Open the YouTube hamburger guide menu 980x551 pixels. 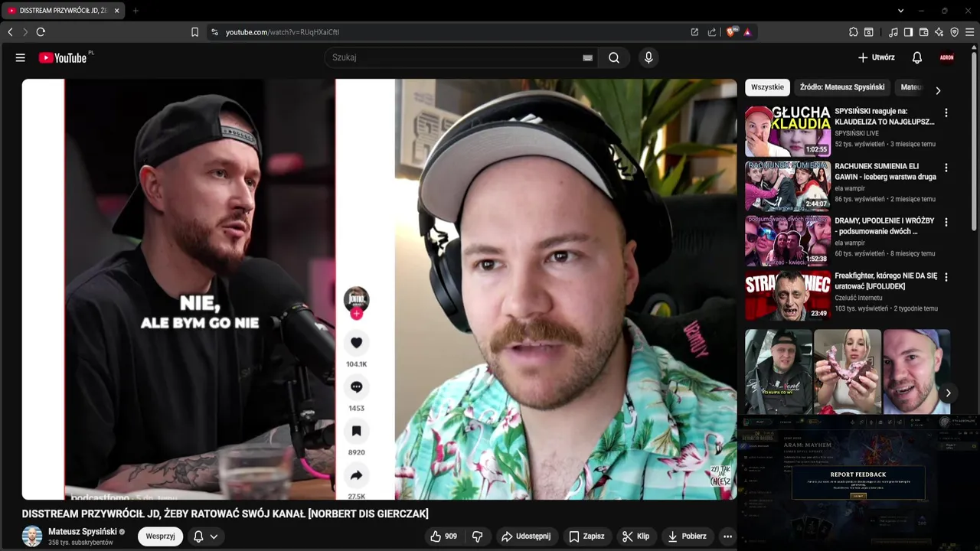pyautogui.click(x=20, y=57)
